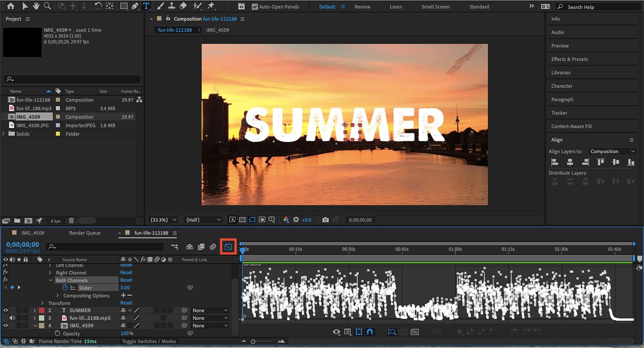Enable snapping with the magnet icon

point(370,332)
